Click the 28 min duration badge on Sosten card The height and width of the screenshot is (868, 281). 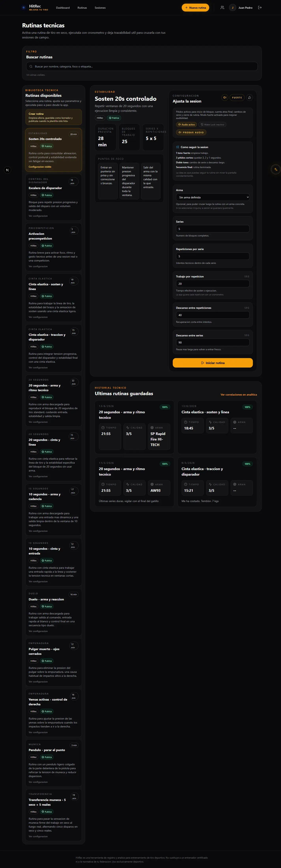[73, 134]
